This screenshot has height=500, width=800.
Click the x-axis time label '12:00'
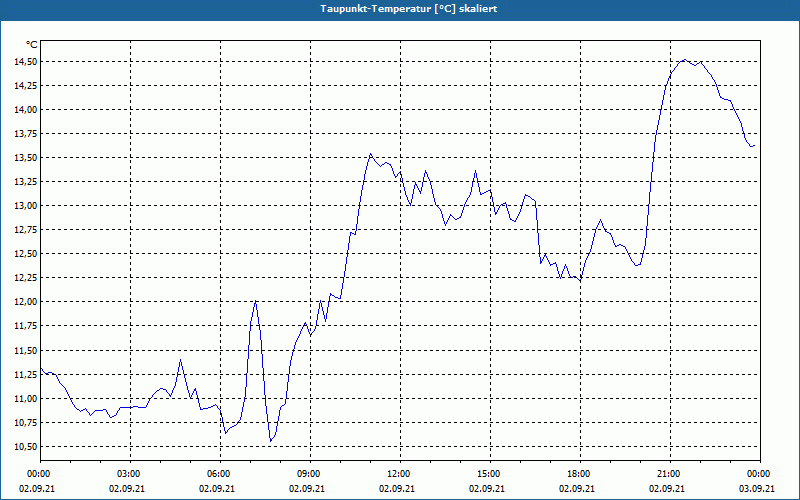[400, 474]
